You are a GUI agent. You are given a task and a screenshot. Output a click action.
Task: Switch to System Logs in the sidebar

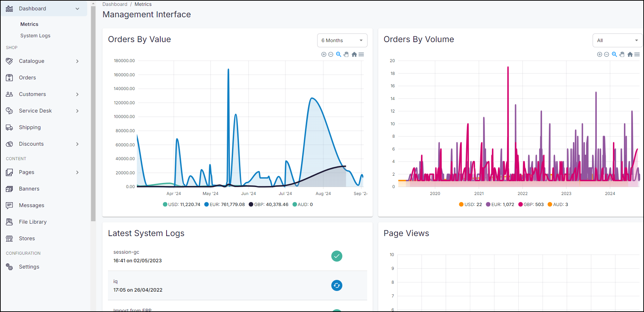pyautogui.click(x=35, y=36)
